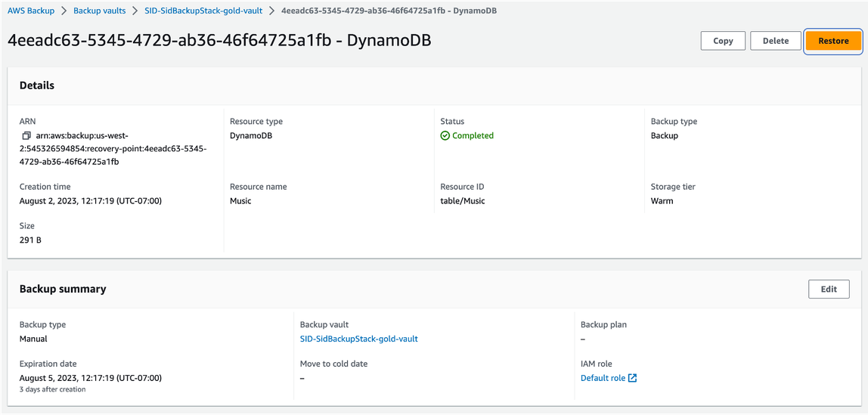Select the ARN text value
This screenshot has height=415, width=868.
tap(113, 149)
